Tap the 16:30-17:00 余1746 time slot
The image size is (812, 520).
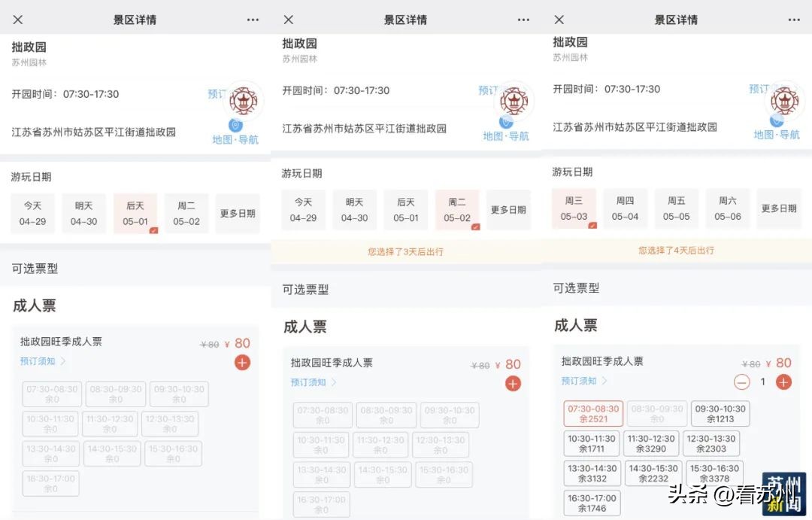(590, 503)
